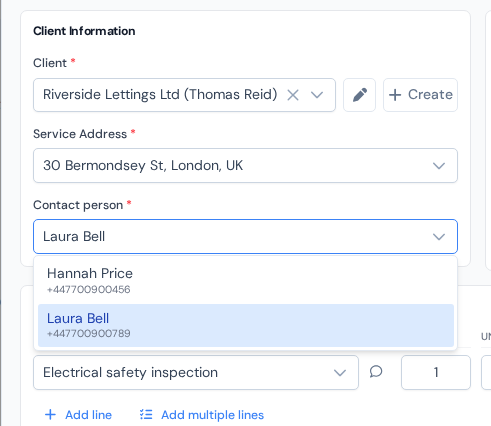Open the Electrical safety inspection dropdown

[196, 372]
